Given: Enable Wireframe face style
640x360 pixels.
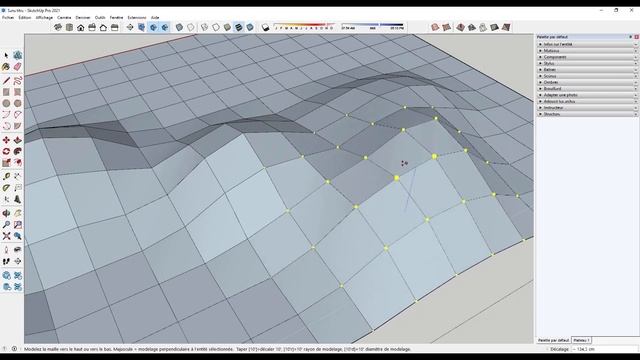Looking at the screenshot, I should tap(204, 27).
